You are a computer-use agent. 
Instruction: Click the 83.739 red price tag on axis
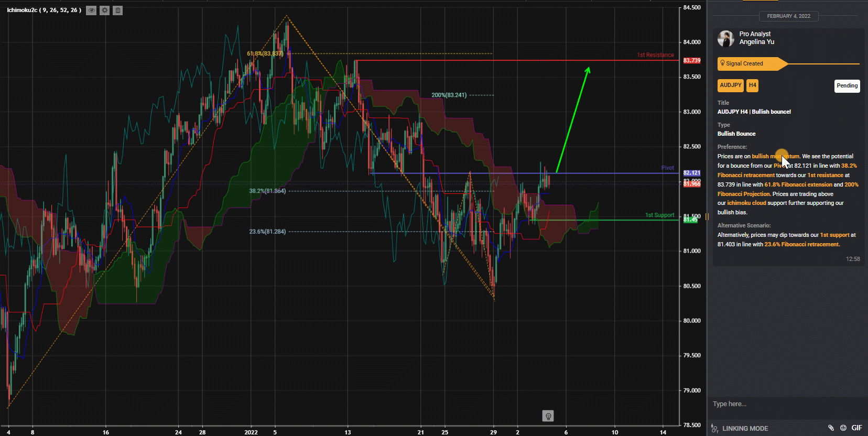click(x=692, y=61)
